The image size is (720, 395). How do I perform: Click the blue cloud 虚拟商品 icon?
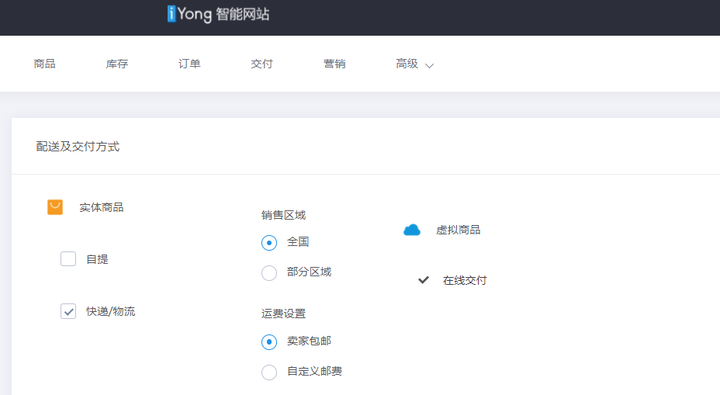[412, 230]
